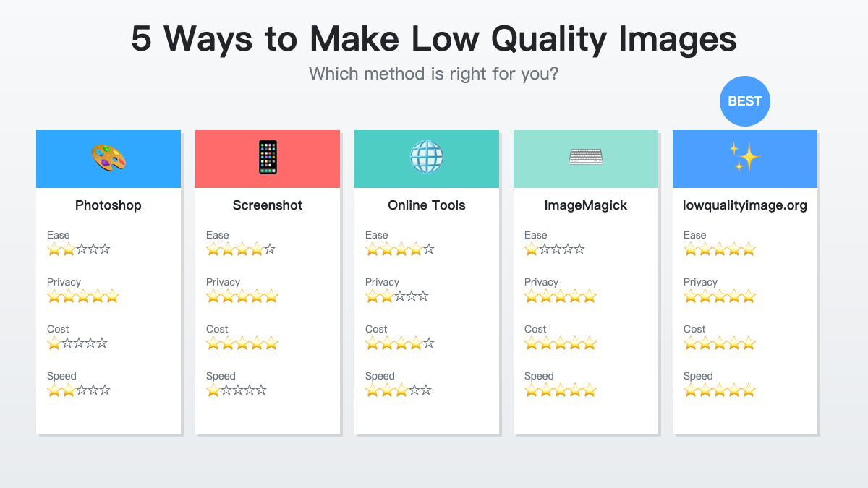Click Photoshop's Cost star rating
Screen dimensions: 868x488
pyautogui.click(x=77, y=343)
